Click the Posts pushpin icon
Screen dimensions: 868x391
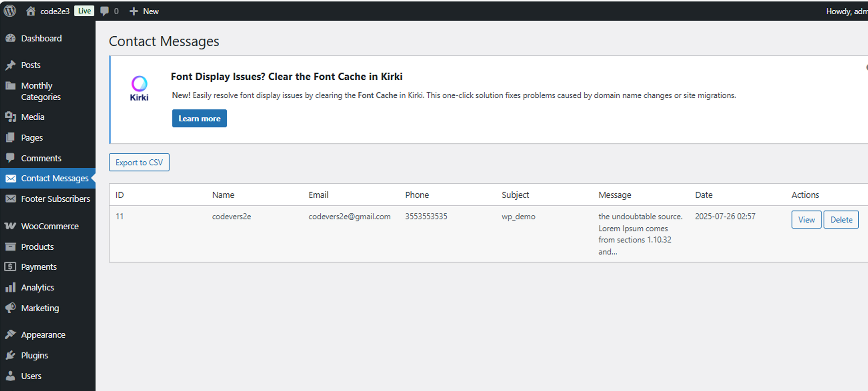tap(10, 65)
